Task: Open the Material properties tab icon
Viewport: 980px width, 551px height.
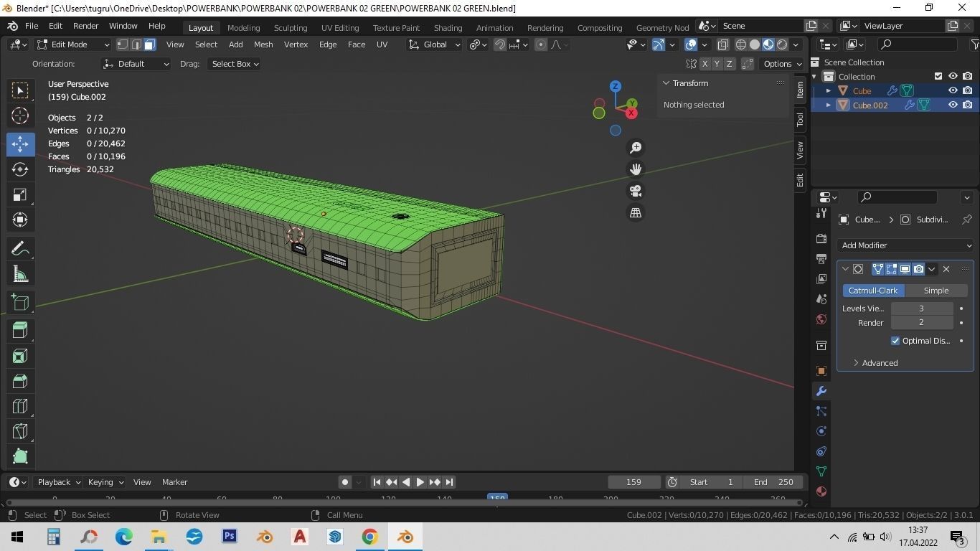Action: [821, 491]
